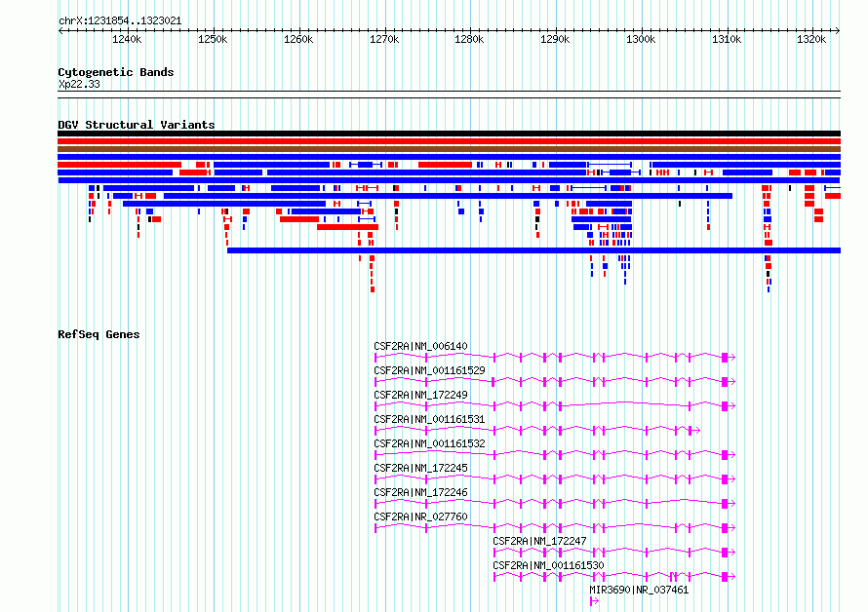Viewport: 868px width, 612px height.
Task: Select the CSF2RA|NM_001161529 transcript label
Action: (429, 370)
